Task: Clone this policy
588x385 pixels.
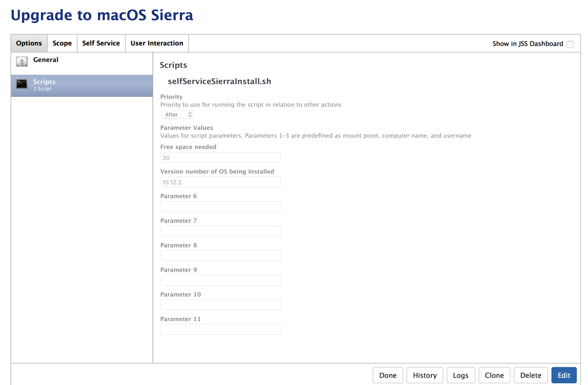Action: [x=494, y=375]
